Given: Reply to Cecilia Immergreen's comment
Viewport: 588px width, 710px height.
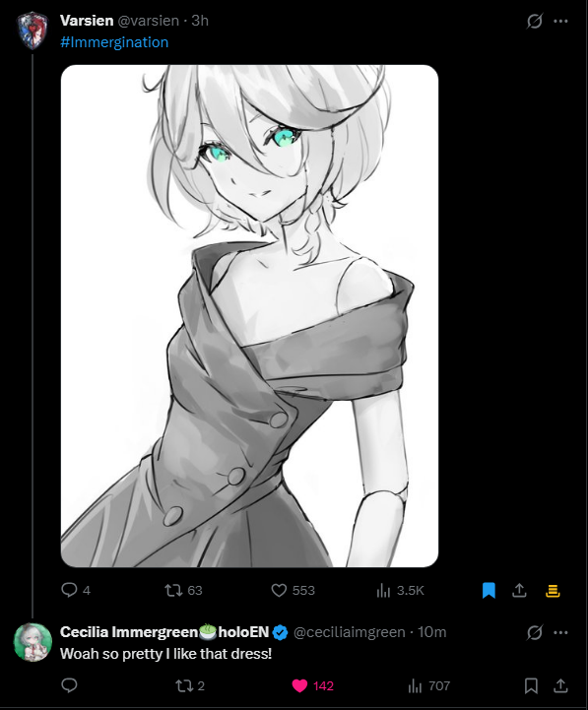Looking at the screenshot, I should pyautogui.click(x=69, y=685).
